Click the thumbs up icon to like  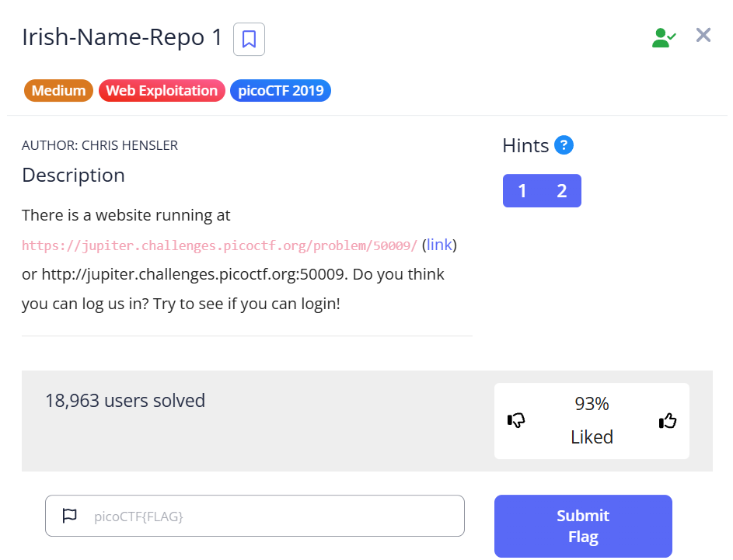click(667, 421)
